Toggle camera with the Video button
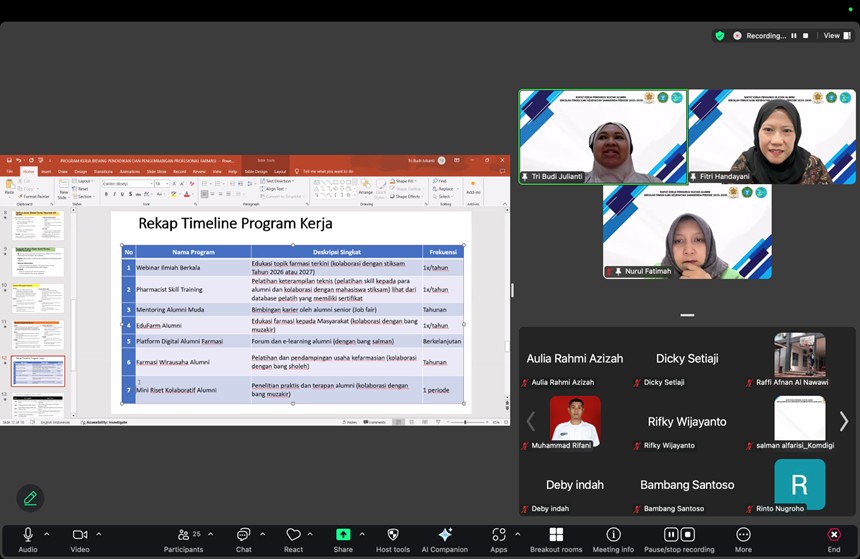860x559 pixels. (x=80, y=539)
